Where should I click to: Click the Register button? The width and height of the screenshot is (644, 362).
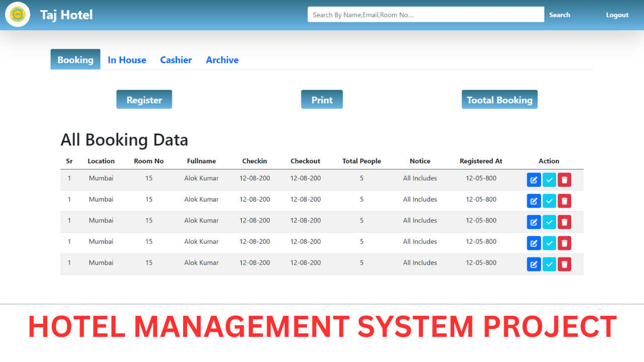144,100
